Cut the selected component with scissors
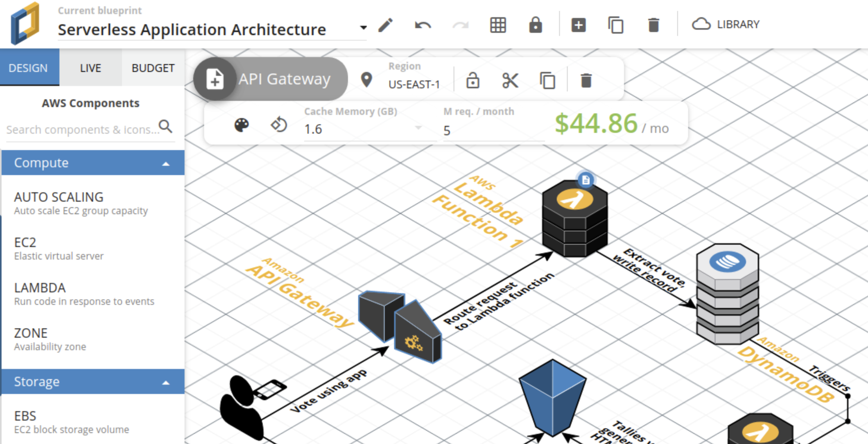The height and width of the screenshot is (444, 868). pyautogui.click(x=510, y=81)
